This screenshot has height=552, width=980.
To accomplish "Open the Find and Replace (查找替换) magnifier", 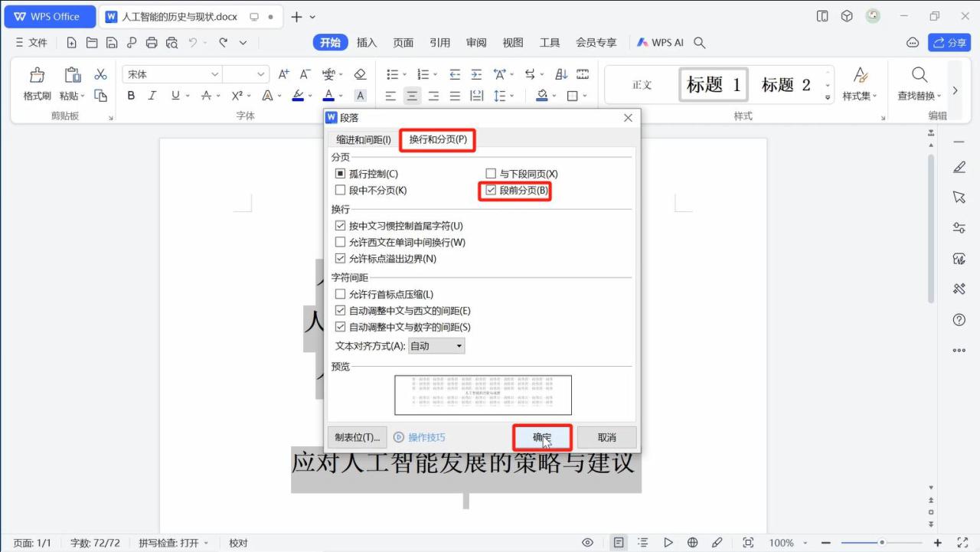I will coord(920,74).
